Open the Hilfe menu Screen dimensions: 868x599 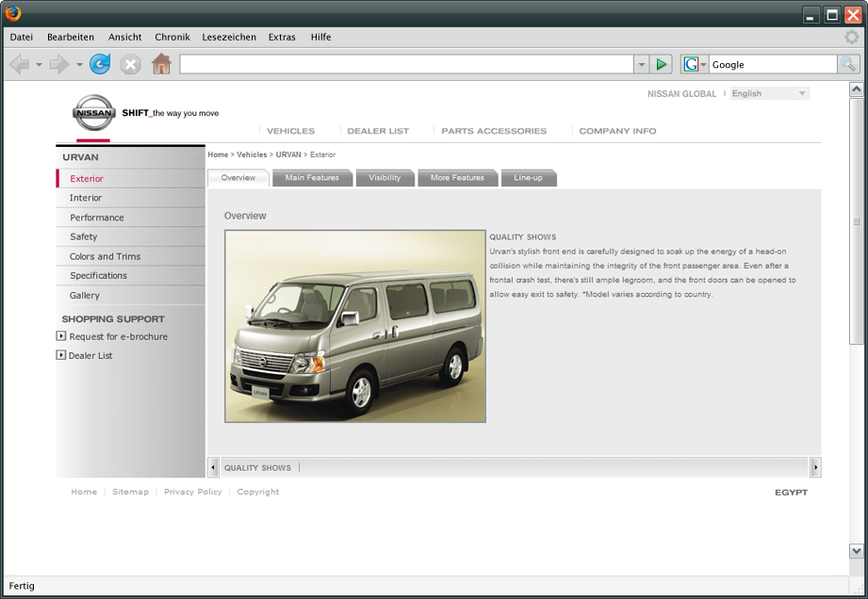(x=320, y=37)
